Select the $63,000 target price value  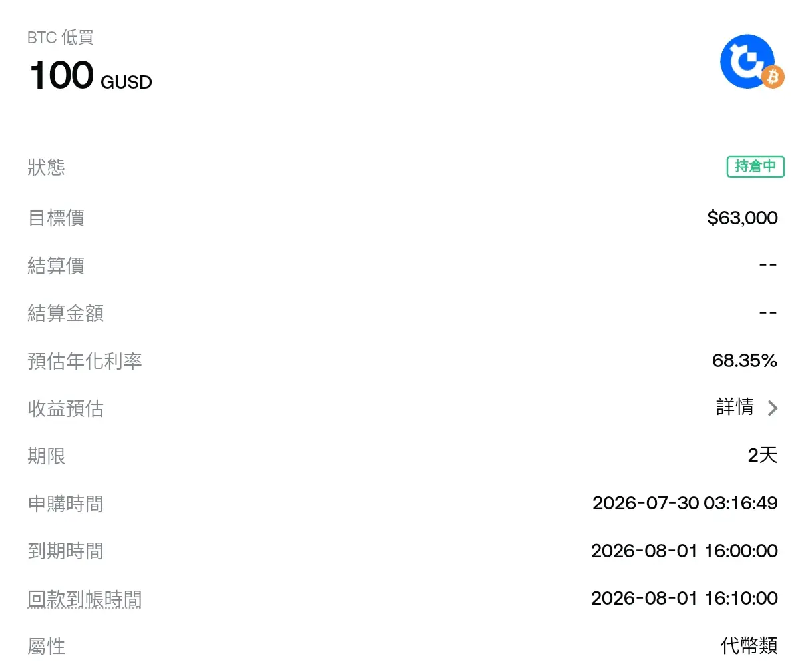pyautogui.click(x=742, y=218)
